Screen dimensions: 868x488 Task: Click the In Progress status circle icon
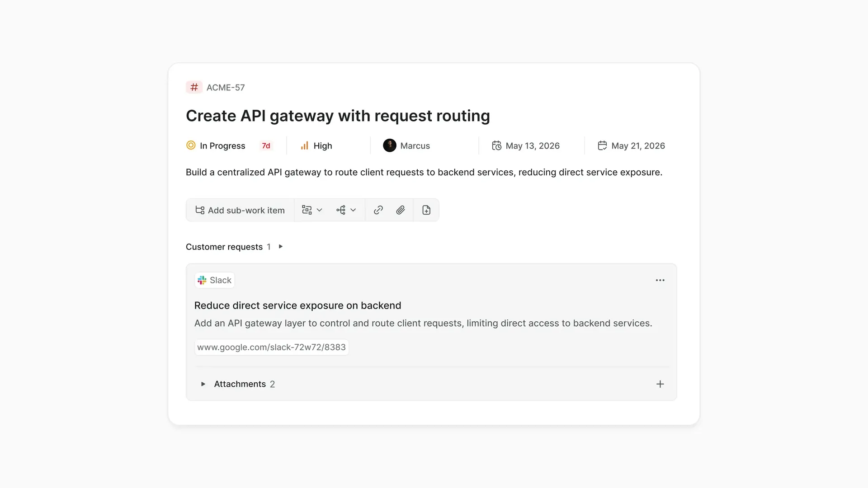point(191,145)
